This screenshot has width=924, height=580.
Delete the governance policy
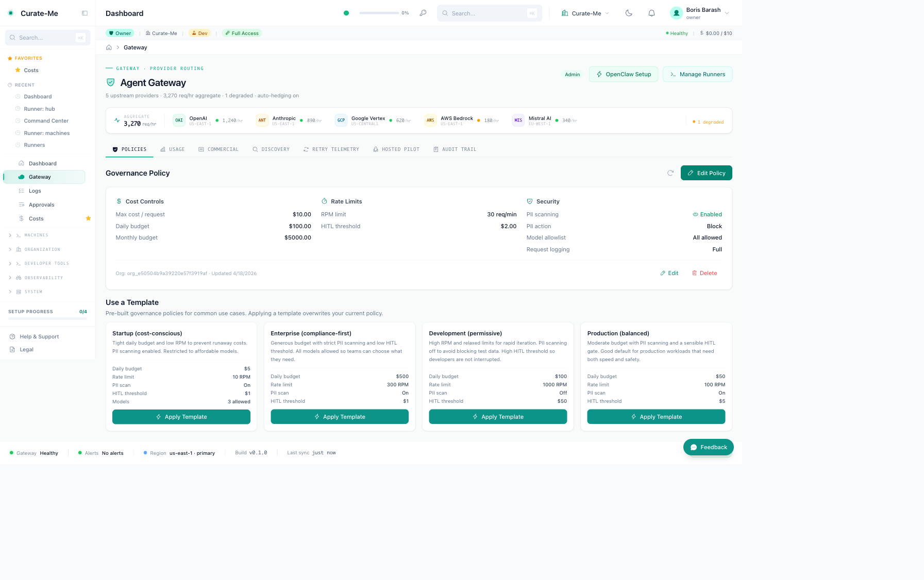(x=704, y=273)
